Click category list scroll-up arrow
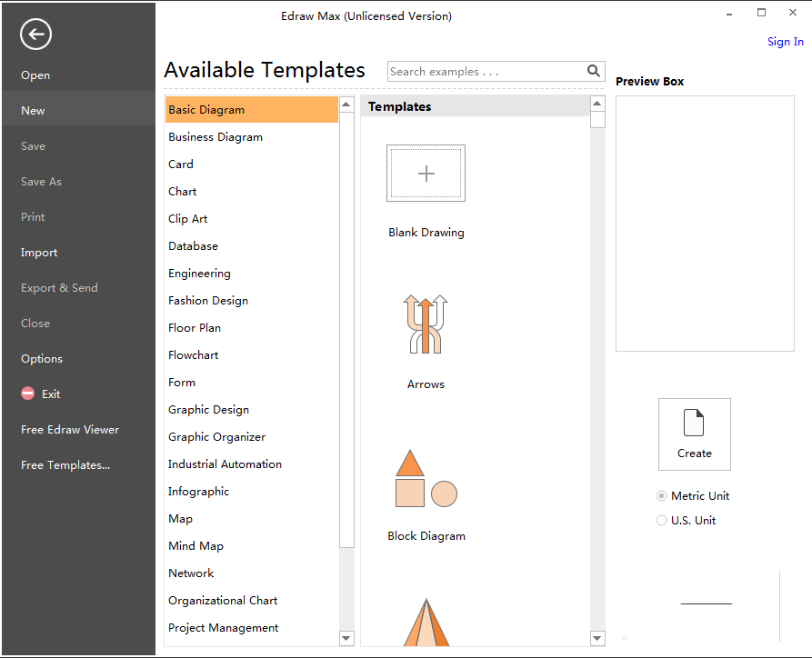Viewport: 812px width, 658px height. point(346,105)
